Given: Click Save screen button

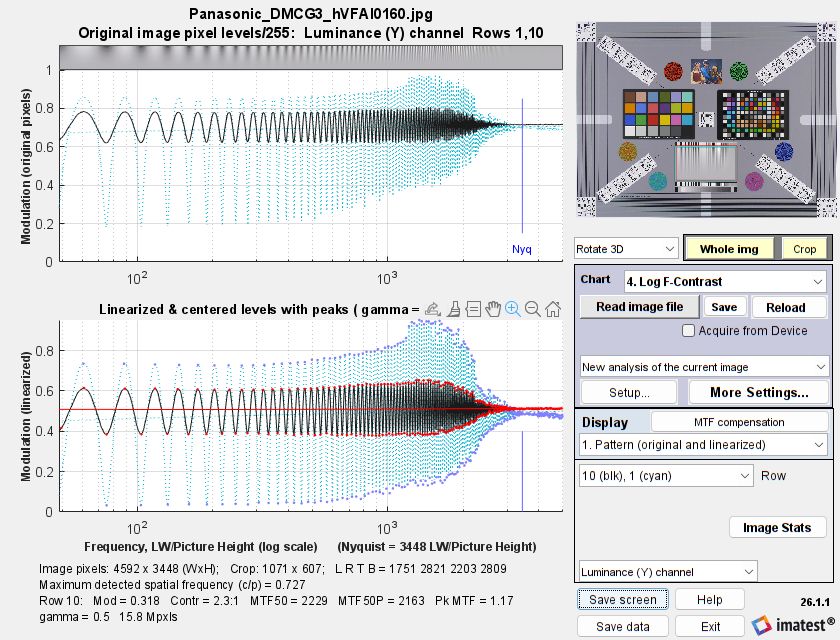Looking at the screenshot, I should tap(622, 599).
